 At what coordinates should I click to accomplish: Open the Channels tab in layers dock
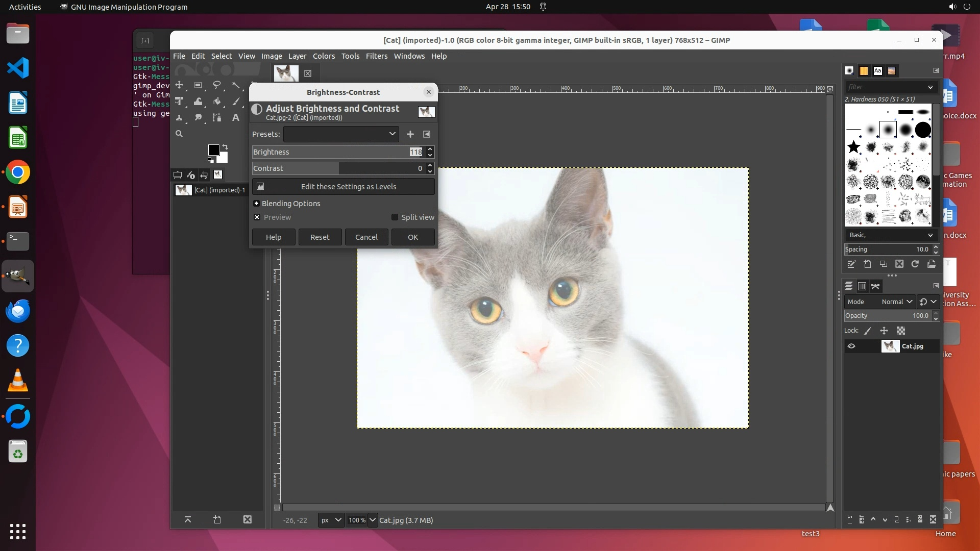point(862,286)
